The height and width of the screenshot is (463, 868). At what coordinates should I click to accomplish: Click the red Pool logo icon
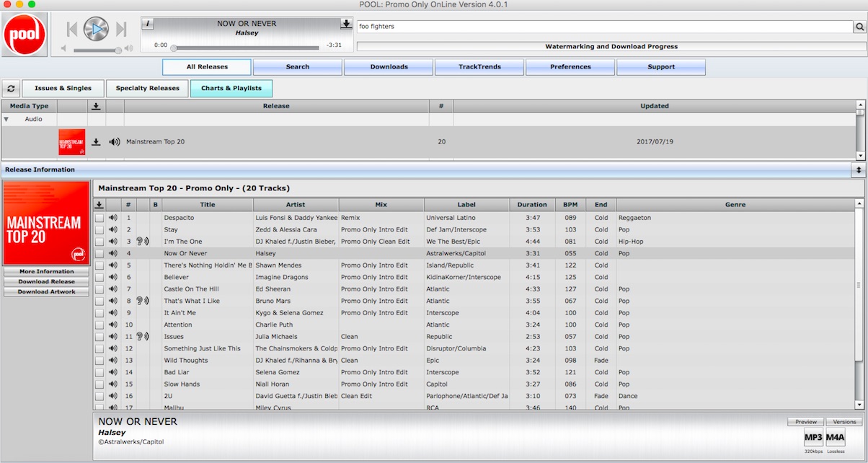point(25,34)
